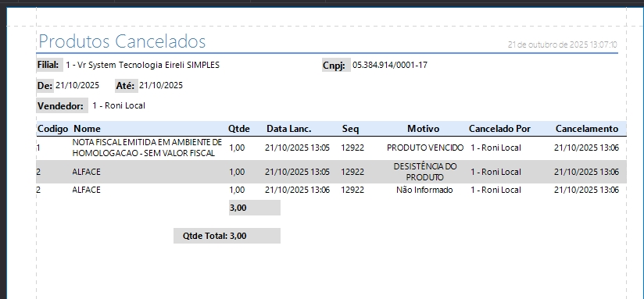Click code '1' in the NOTA FISCAL row
This screenshot has width=644, height=299.
pos(38,148)
